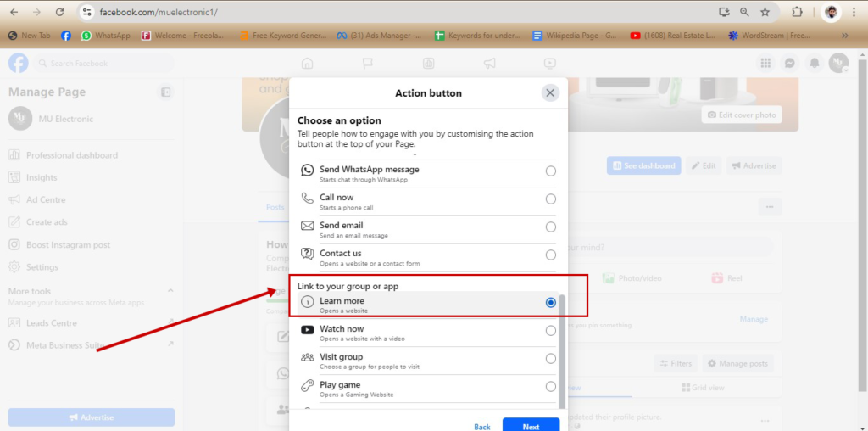Click the Advertise button beside Edit

754,165
